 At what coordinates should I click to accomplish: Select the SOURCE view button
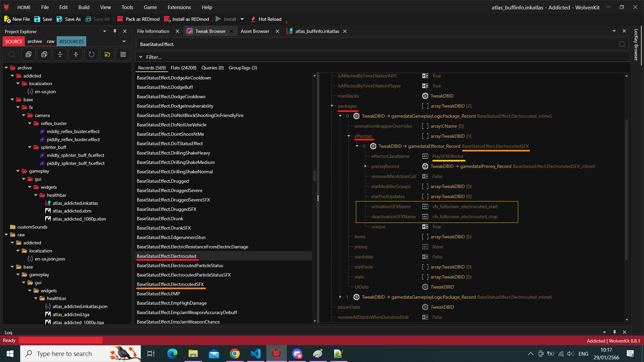[x=14, y=41]
